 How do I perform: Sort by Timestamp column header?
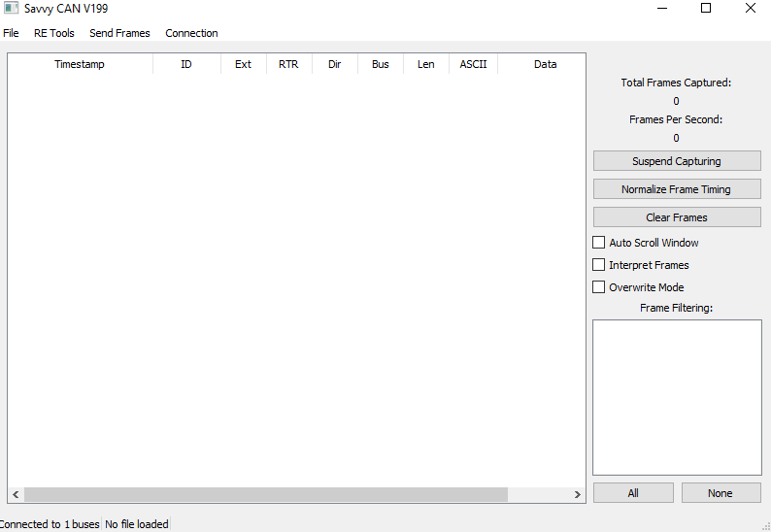coord(80,64)
